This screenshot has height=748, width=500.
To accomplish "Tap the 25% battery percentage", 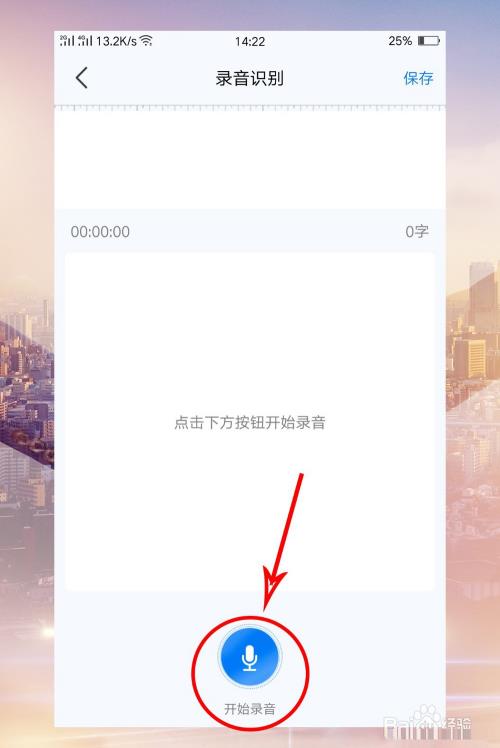I will [400, 41].
